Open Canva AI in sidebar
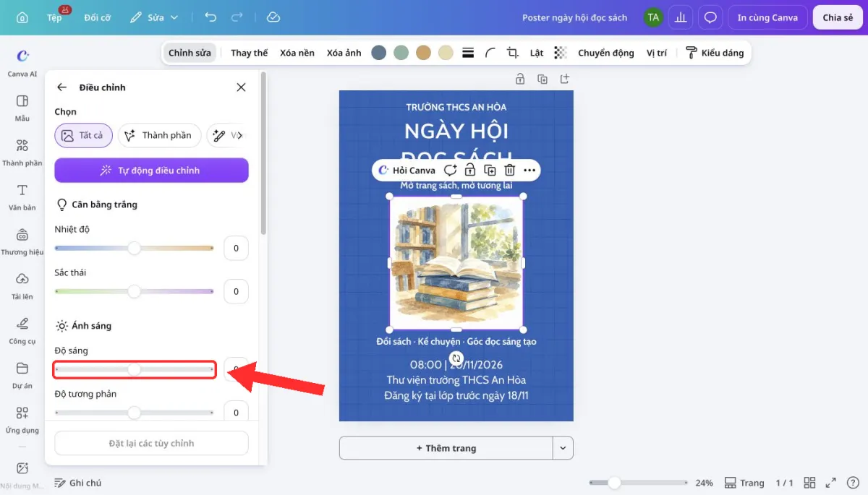The image size is (868, 495). pyautogui.click(x=22, y=63)
